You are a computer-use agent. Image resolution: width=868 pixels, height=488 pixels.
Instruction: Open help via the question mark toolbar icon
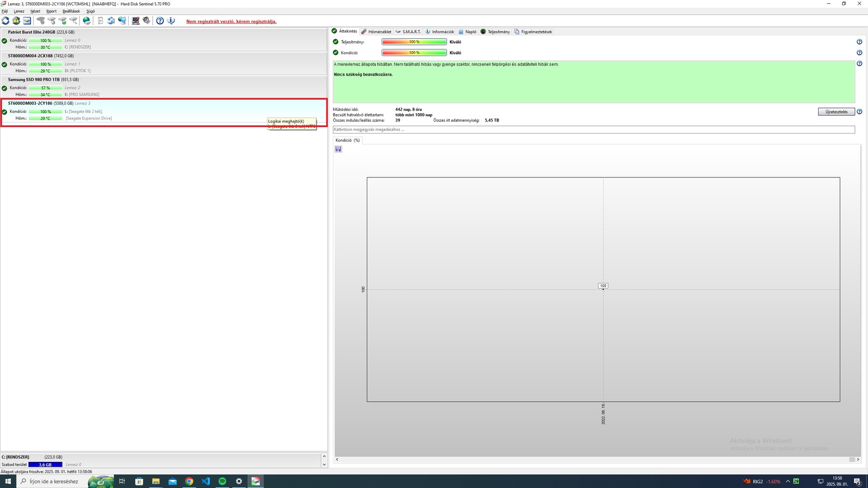coord(160,21)
